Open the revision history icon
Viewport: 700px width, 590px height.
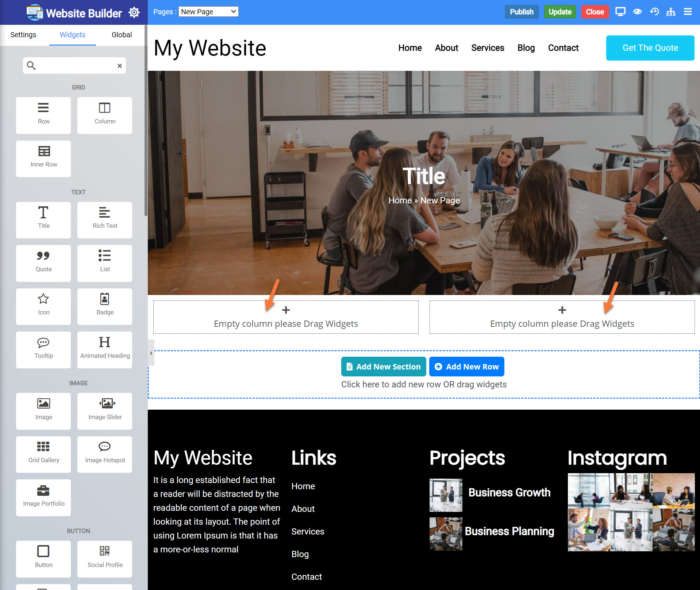[654, 12]
